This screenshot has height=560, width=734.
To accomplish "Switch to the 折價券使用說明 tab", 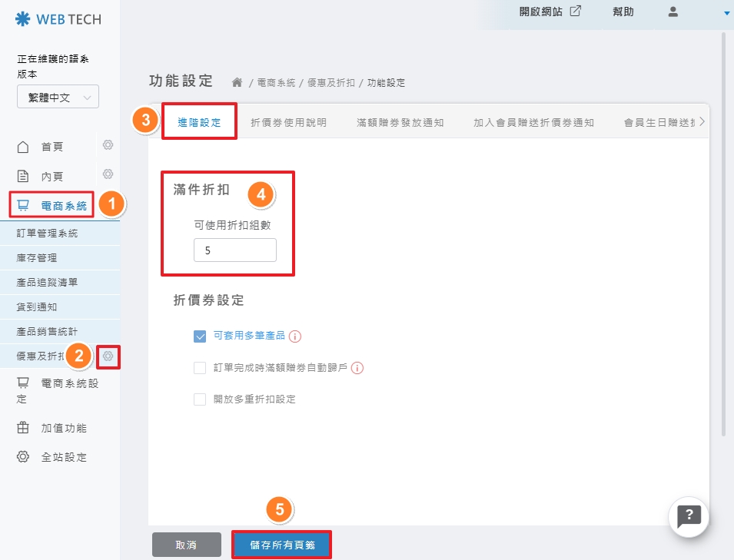I will [x=288, y=123].
